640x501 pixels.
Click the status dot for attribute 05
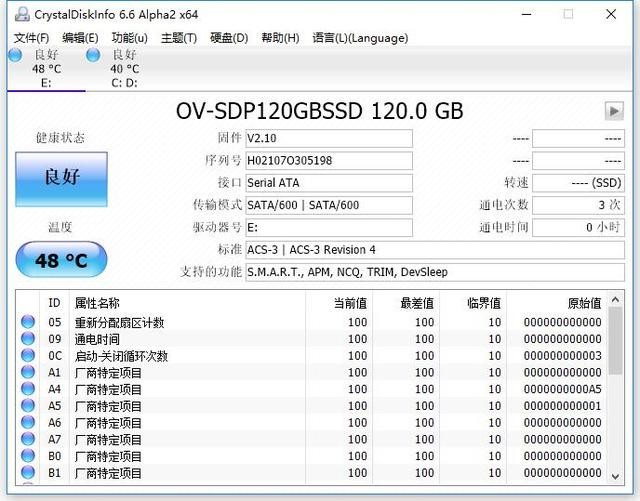point(28,322)
